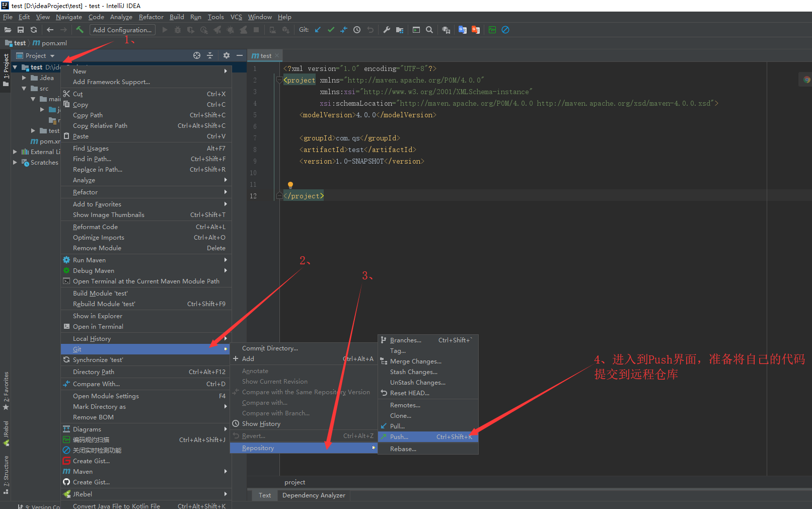Image resolution: width=812 pixels, height=509 pixels.
Task: Click the Chrome browser icon in editor corner
Action: 806,80
